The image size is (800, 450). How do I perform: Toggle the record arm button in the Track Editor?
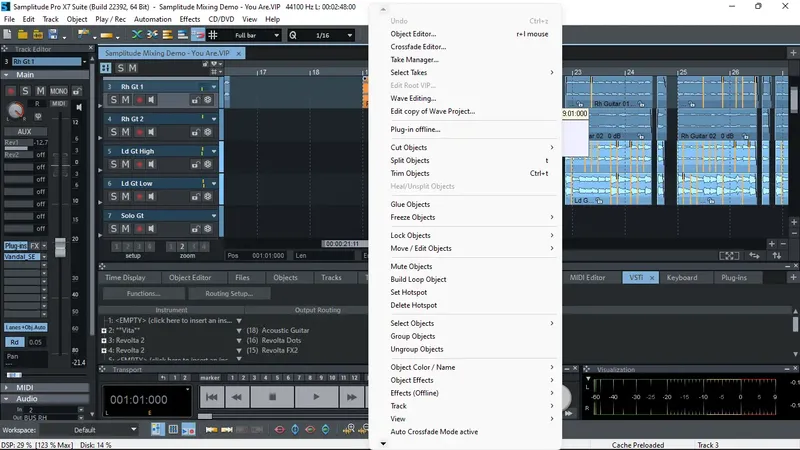(x=10, y=91)
